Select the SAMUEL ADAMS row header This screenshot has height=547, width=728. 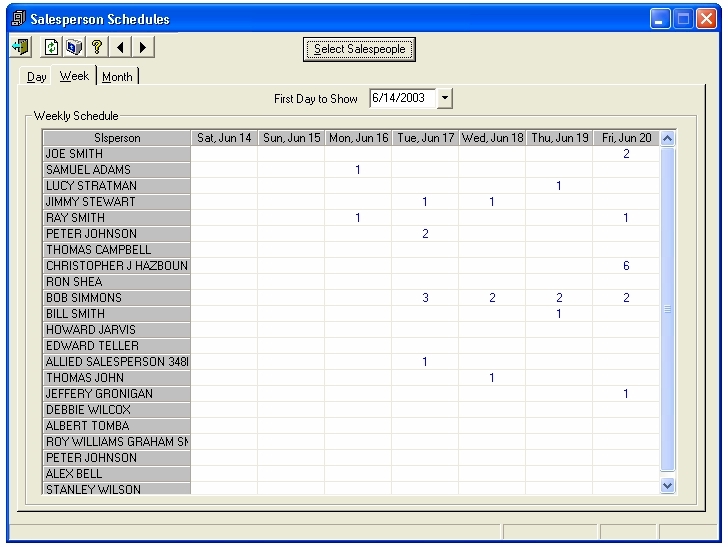(117, 170)
